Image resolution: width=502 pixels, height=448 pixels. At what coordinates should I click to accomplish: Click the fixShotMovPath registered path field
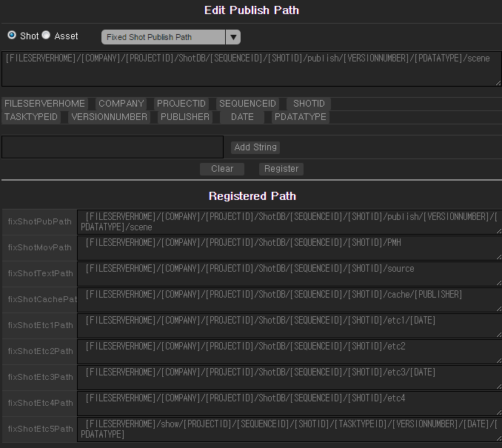click(x=289, y=248)
